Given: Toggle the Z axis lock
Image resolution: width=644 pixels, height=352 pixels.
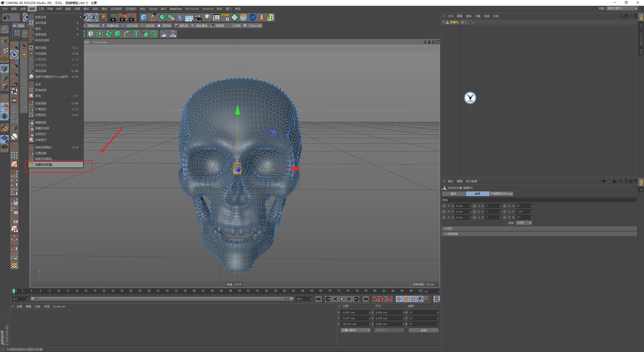Looking at the screenshot, I should pos(94,17).
